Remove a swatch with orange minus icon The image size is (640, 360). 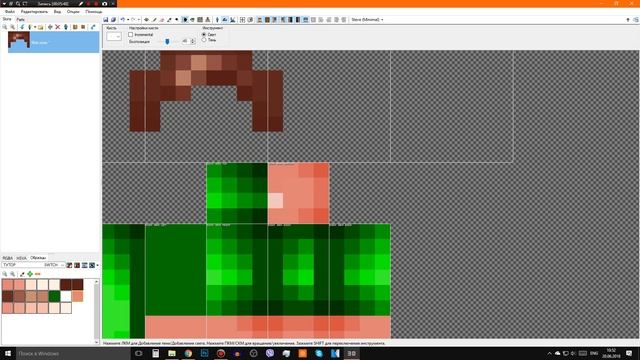38,274
